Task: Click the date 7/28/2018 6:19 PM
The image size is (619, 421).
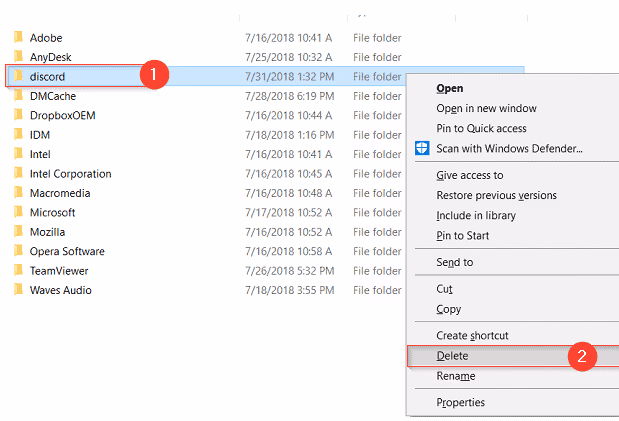Action: coord(290,96)
